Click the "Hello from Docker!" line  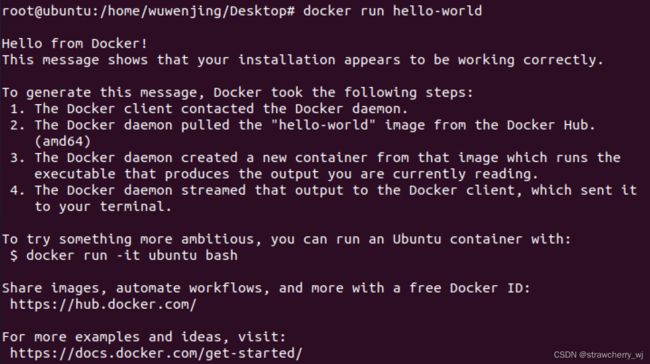[x=75, y=44]
